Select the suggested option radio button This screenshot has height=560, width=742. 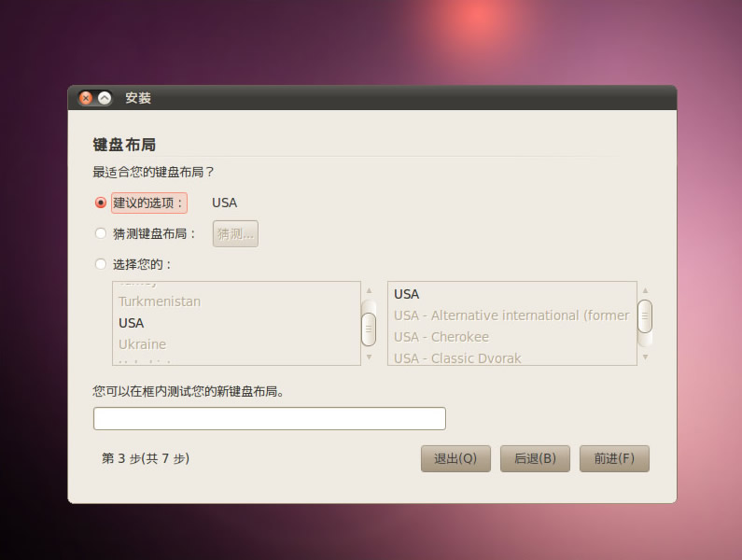[100, 203]
